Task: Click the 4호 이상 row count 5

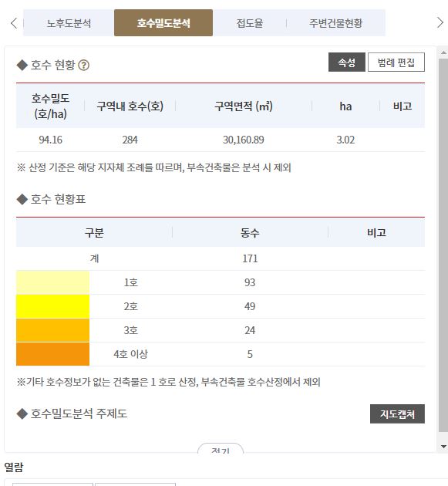Action: pos(250,354)
